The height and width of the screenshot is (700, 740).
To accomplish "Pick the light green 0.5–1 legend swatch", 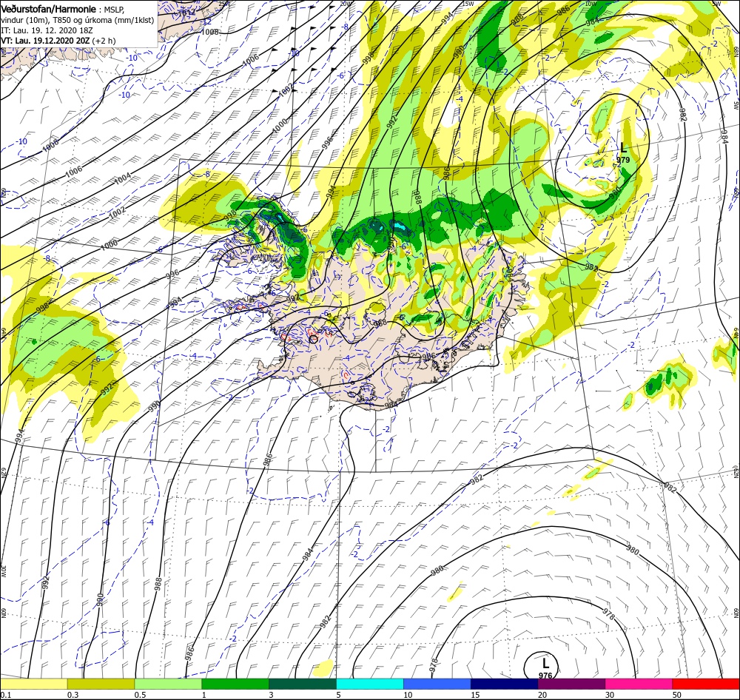I will tap(168, 684).
